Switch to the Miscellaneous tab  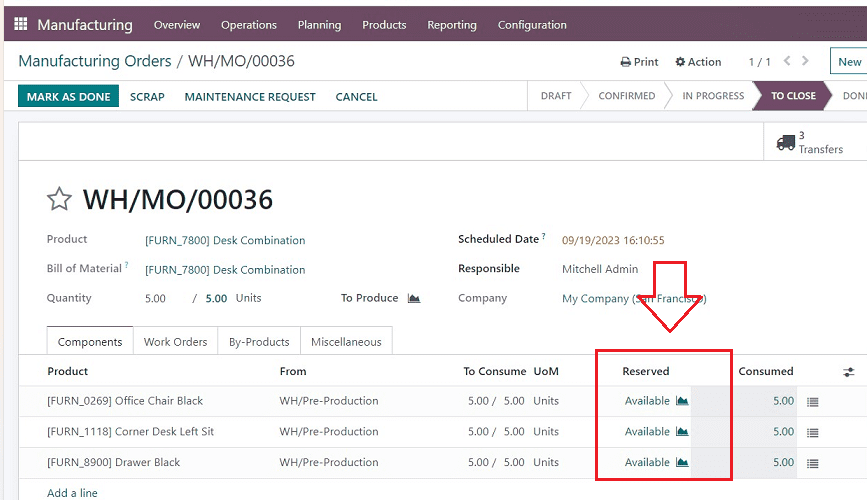(x=346, y=342)
